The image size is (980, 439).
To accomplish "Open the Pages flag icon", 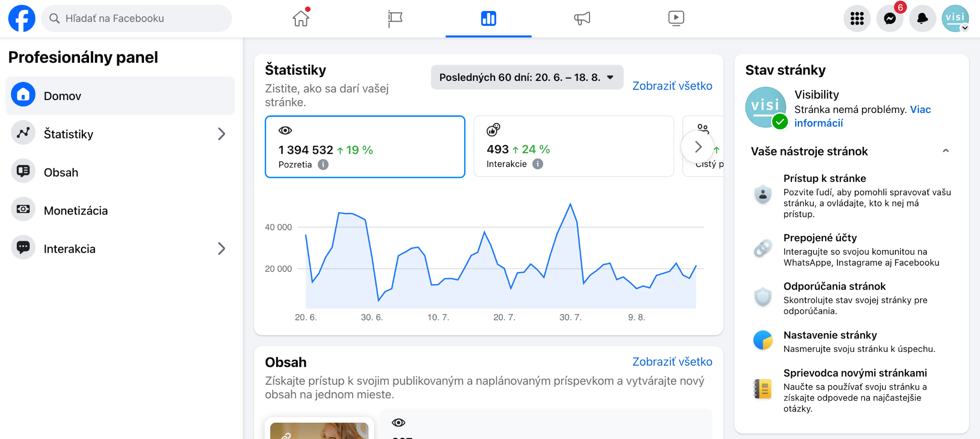I will click(395, 19).
